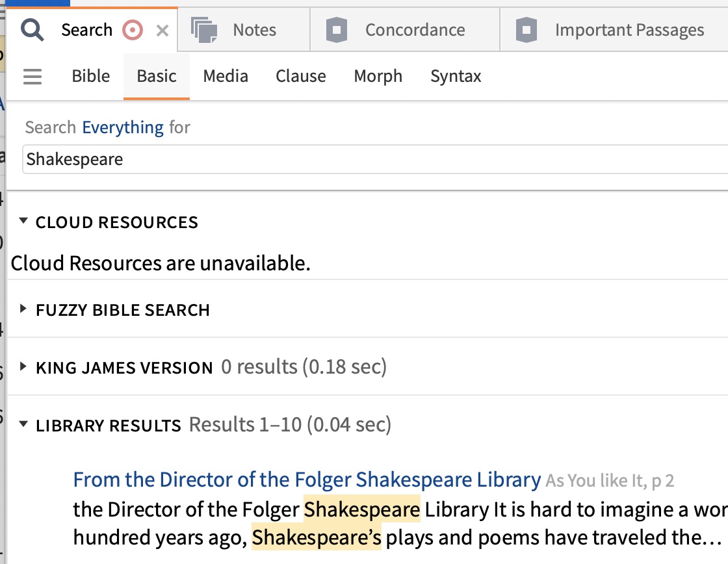Click the 'Results 1–10 (0.04 sec)' text
728x564 pixels.
click(290, 424)
